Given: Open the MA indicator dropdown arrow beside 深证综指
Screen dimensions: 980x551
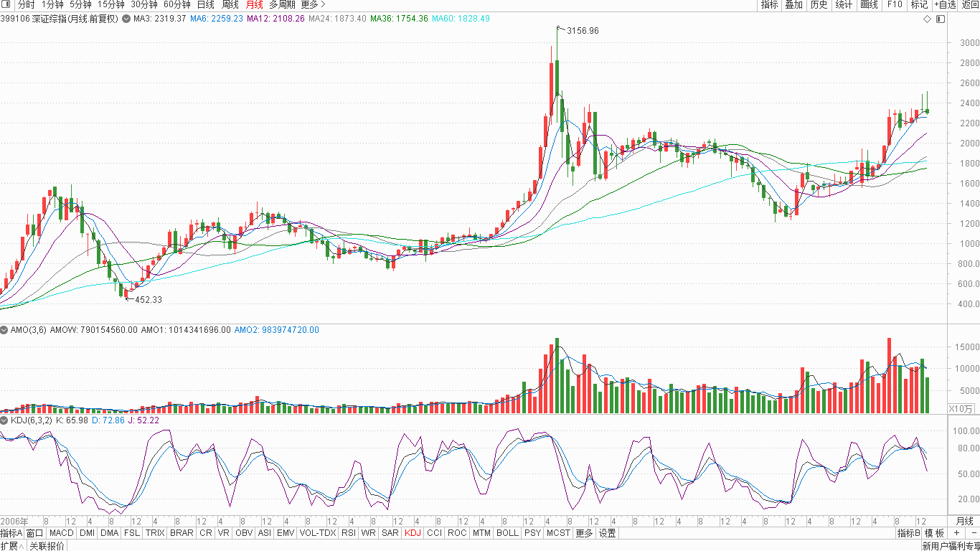Looking at the screenshot, I should point(126,19).
